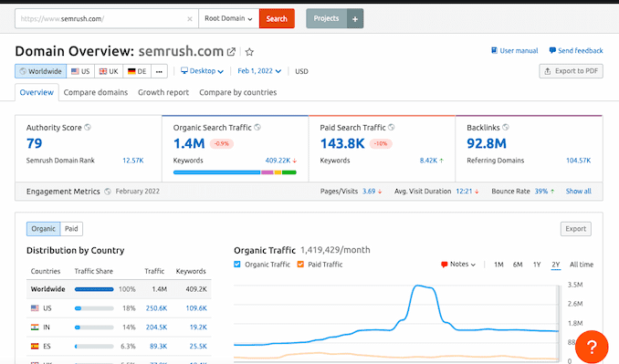
Task: Select UK database button
Action: coord(109,71)
